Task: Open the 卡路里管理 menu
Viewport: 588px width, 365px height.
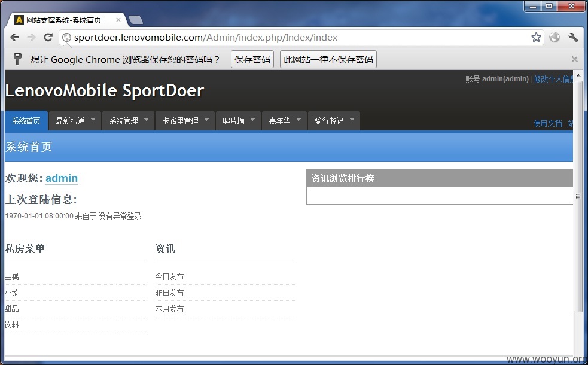Action: (x=185, y=121)
